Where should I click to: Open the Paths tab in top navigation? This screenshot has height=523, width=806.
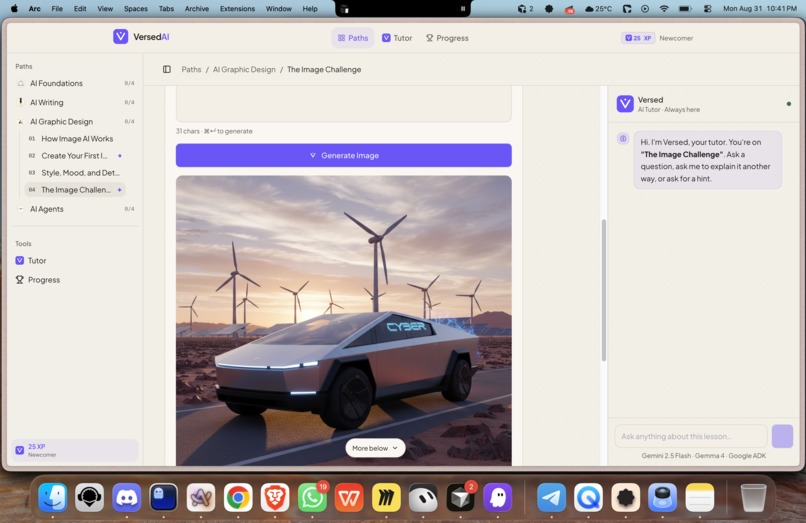[353, 38]
